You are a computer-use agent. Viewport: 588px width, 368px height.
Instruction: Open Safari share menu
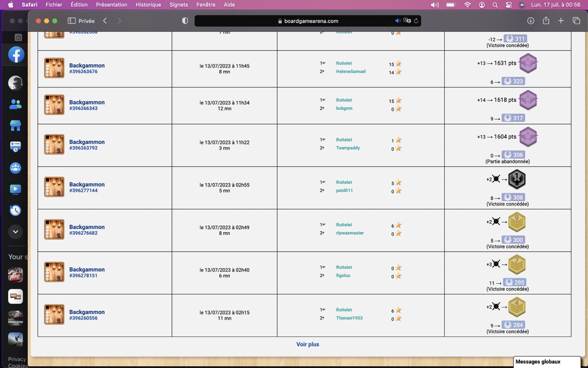546,21
